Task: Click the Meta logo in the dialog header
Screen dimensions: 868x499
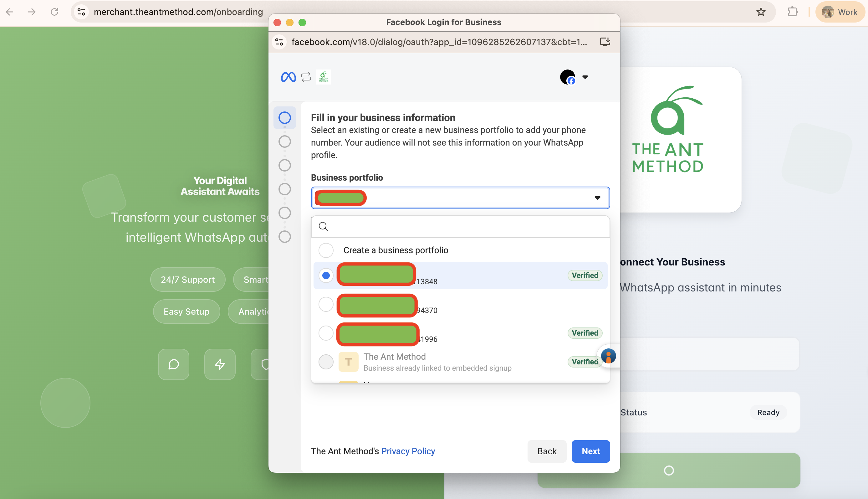Action: (288, 77)
